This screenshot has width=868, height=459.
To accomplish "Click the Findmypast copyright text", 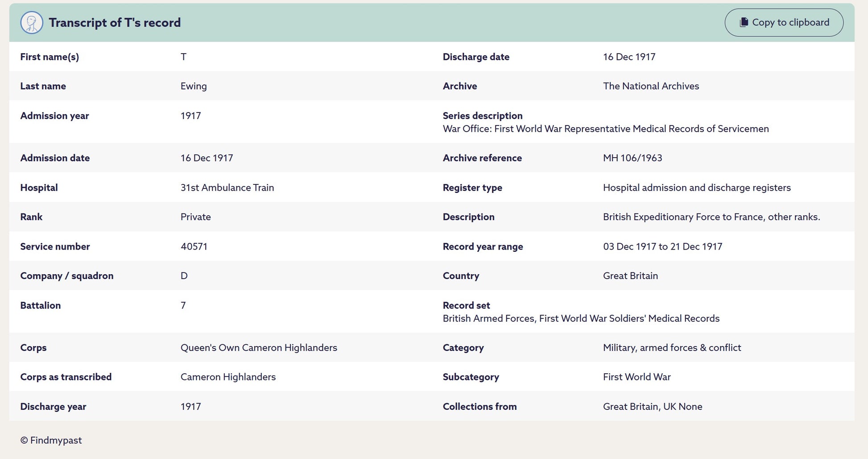I will coord(51,440).
